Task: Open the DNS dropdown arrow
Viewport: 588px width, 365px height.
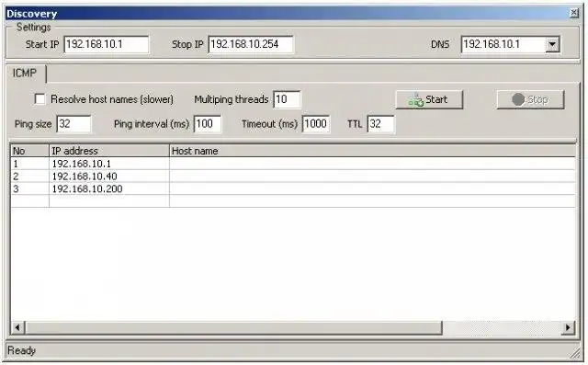Action: pos(552,45)
